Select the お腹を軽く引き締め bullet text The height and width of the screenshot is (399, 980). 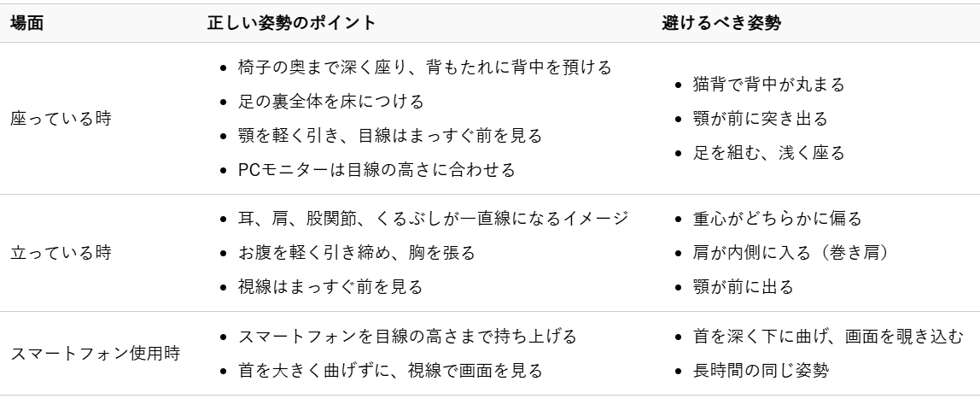tap(350, 253)
